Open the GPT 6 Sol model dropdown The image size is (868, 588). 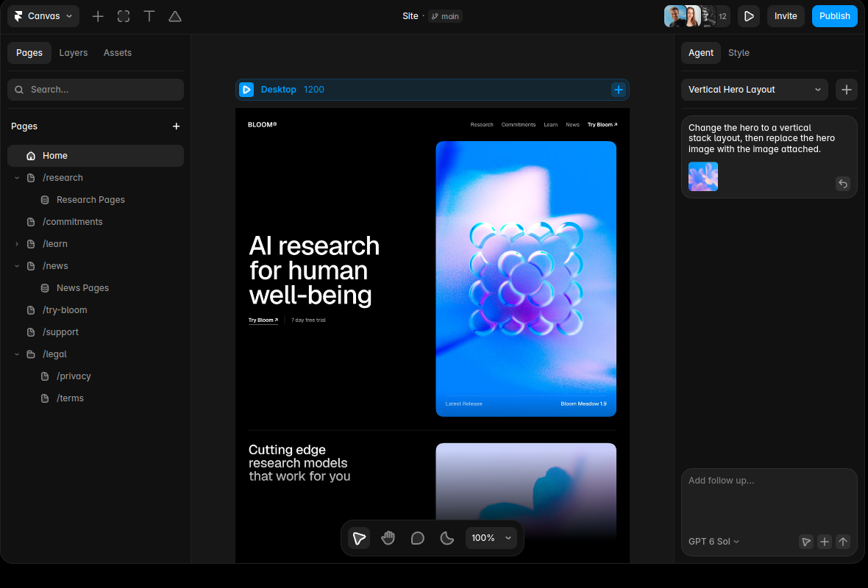pos(714,542)
